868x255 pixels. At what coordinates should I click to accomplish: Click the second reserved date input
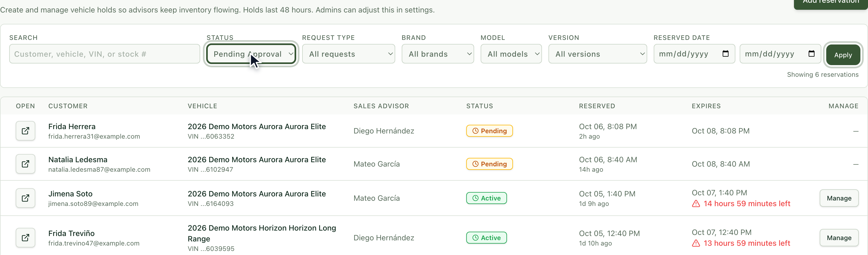(x=780, y=54)
